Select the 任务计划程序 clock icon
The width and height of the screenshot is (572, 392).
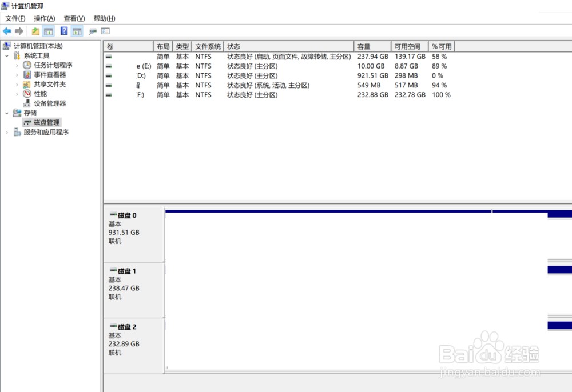tap(27, 65)
